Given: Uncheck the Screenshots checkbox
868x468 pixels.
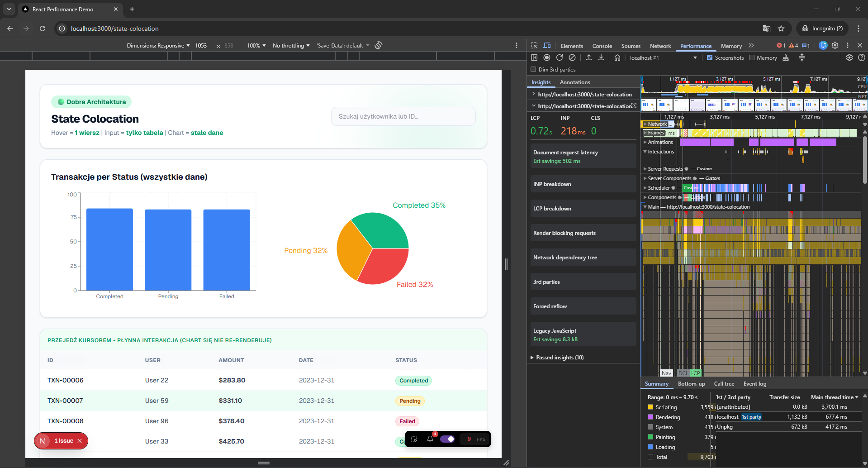Looking at the screenshot, I should 710,57.
